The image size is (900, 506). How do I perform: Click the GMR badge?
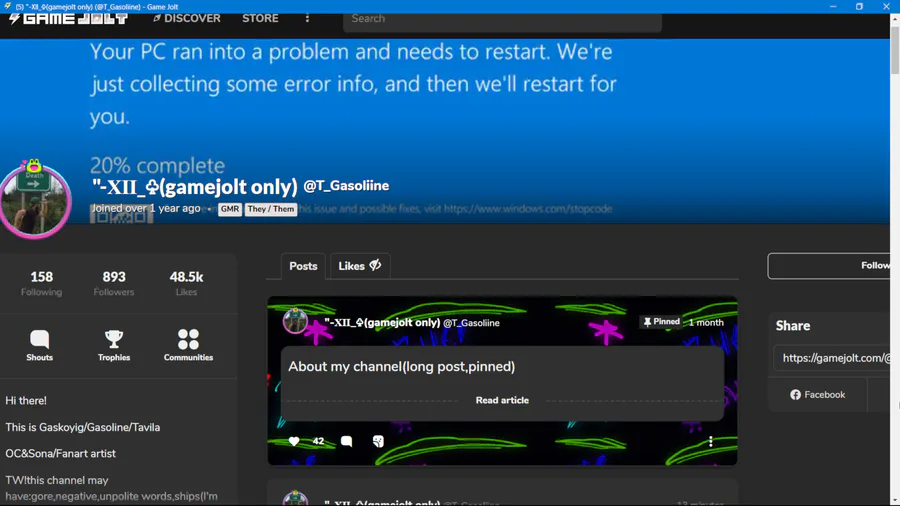[x=230, y=209]
